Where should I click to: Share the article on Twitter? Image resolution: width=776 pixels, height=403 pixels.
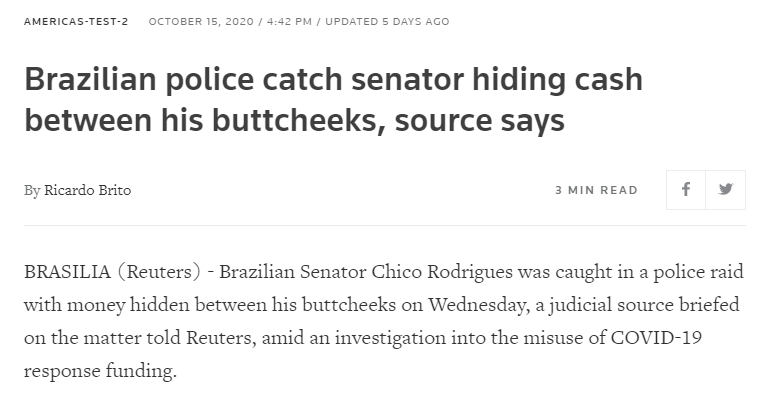click(x=726, y=190)
